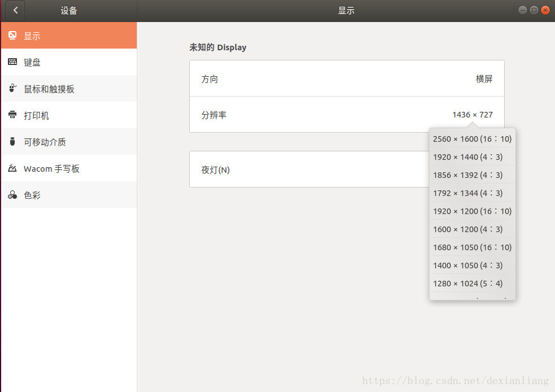Open the Wacom 手写板 panel
Screen dimensions: 555x392
coord(69,168)
